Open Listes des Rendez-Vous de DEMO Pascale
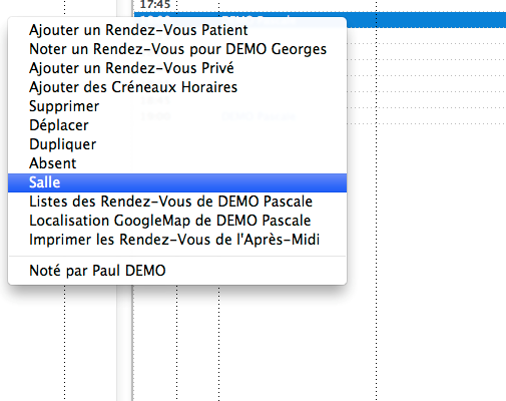Screen dimensions: 506x401 (x=177, y=202)
